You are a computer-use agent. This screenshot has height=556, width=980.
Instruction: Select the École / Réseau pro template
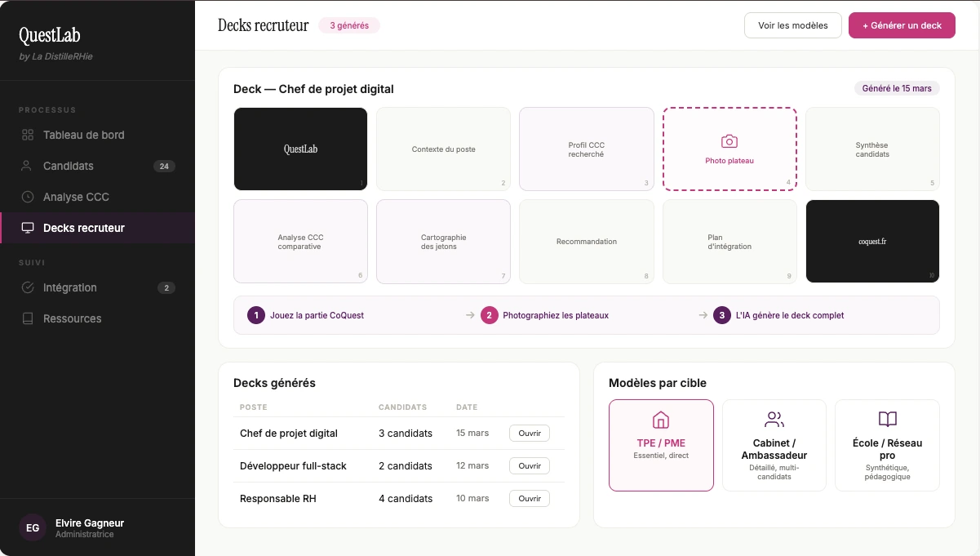(887, 445)
